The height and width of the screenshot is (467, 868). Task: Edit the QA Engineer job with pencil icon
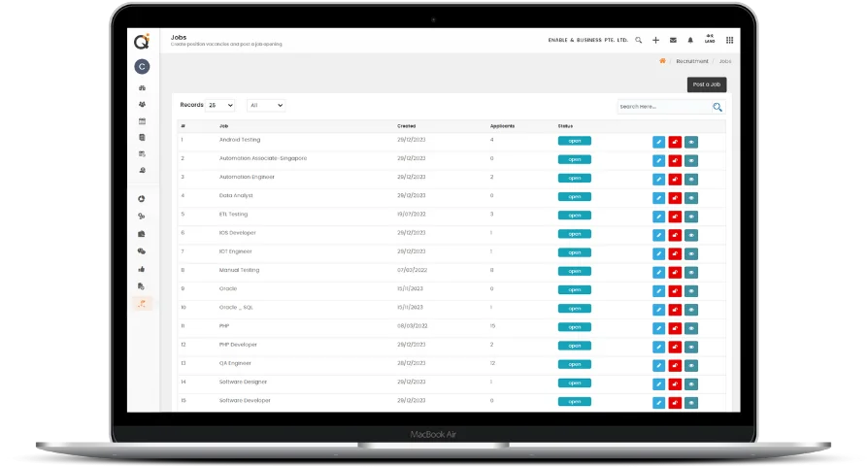[x=658, y=366]
